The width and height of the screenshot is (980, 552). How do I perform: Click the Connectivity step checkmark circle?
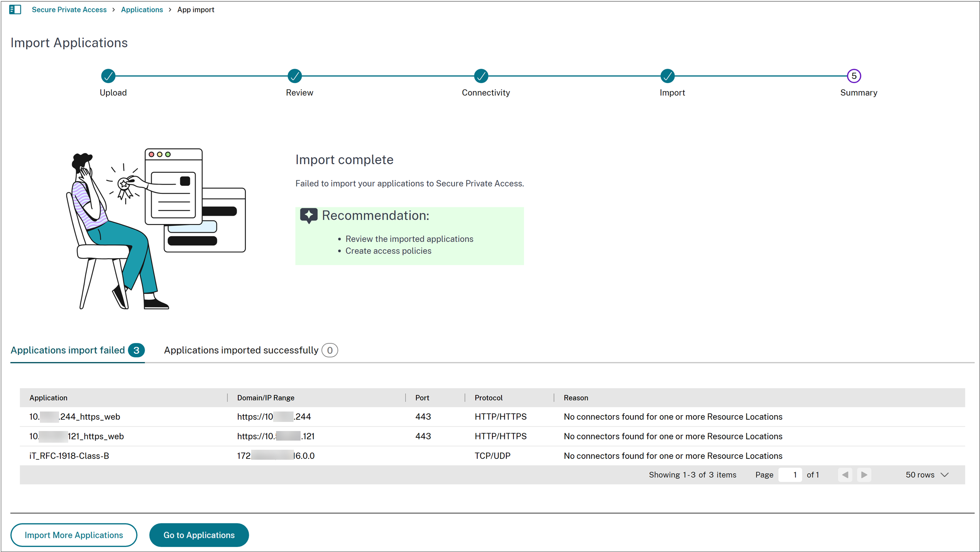point(481,76)
